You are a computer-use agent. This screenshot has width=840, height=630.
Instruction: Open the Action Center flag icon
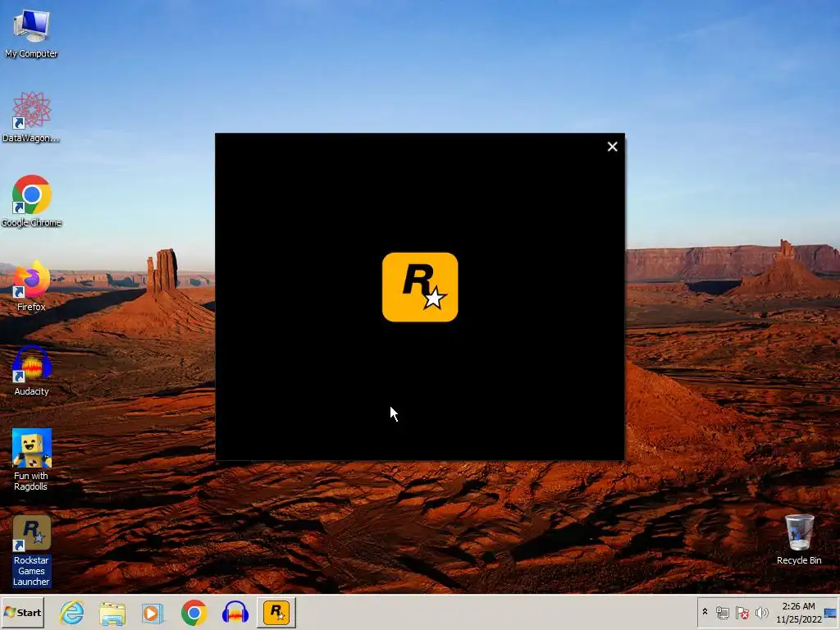pyautogui.click(x=742, y=613)
